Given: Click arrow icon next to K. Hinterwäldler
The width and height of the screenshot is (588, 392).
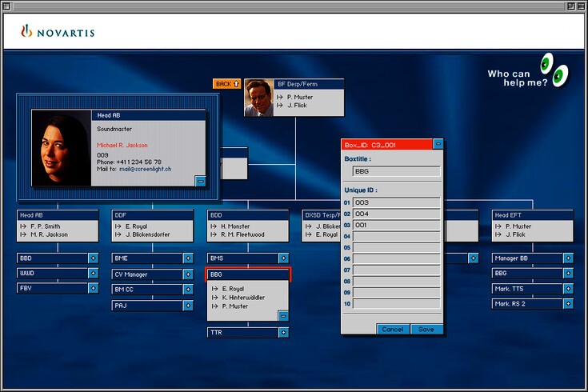Looking at the screenshot, I should [214, 298].
